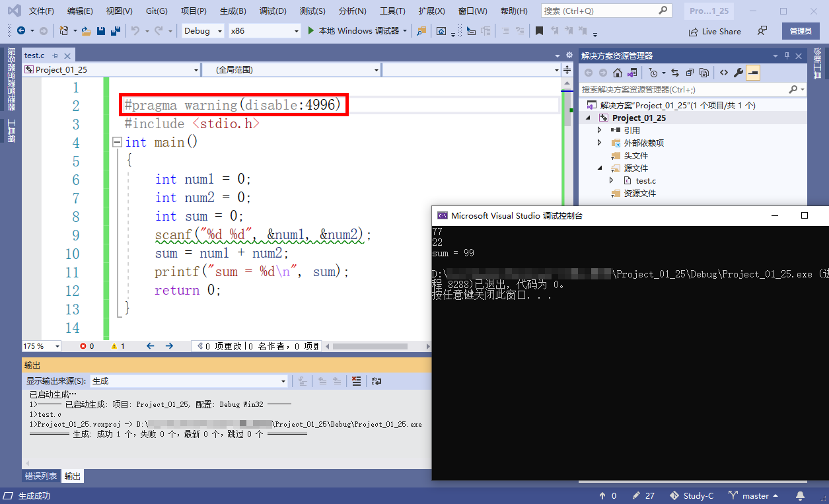
Task: Open the 调试(D) menu
Action: tap(273, 11)
